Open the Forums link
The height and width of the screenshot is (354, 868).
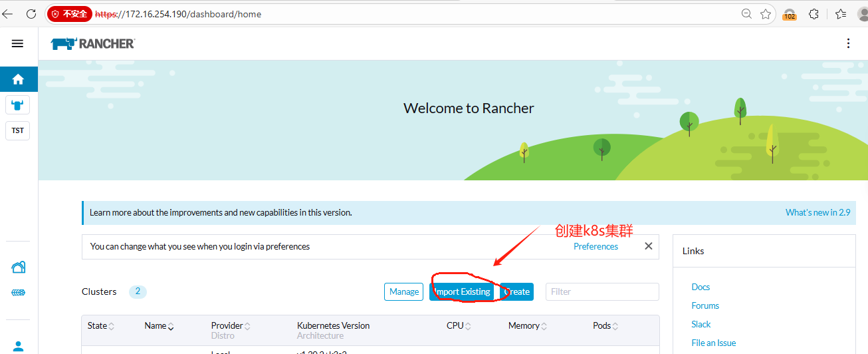(705, 305)
